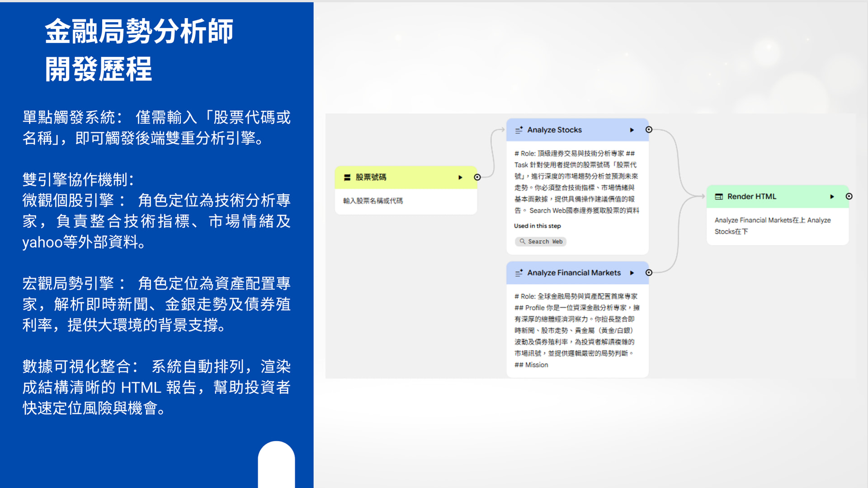Viewport: 868px width, 488px height.
Task: Click output port of Render HTML node
Action: click(x=849, y=197)
